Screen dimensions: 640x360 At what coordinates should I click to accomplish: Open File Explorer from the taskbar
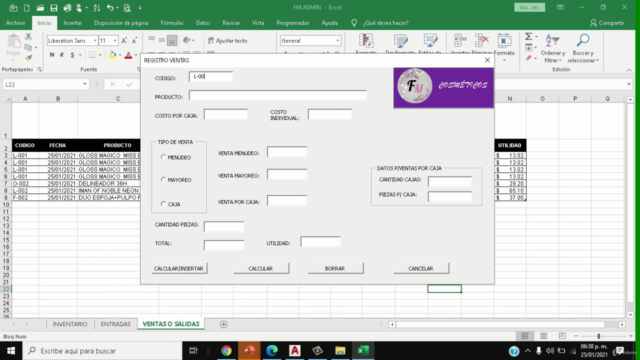(x=340, y=351)
